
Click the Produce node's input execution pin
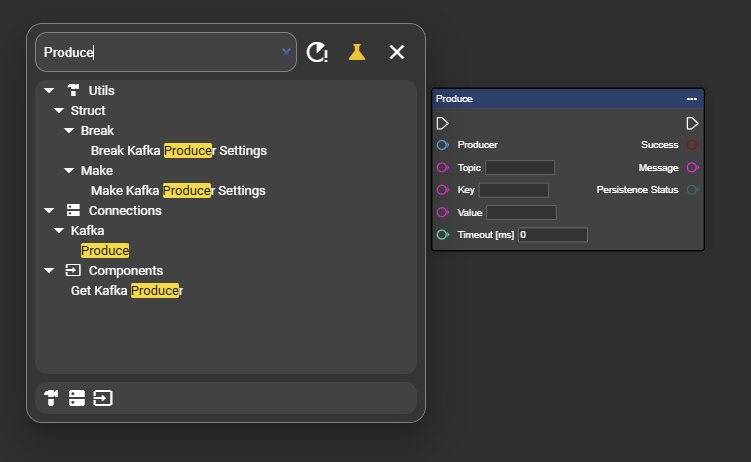(x=443, y=124)
